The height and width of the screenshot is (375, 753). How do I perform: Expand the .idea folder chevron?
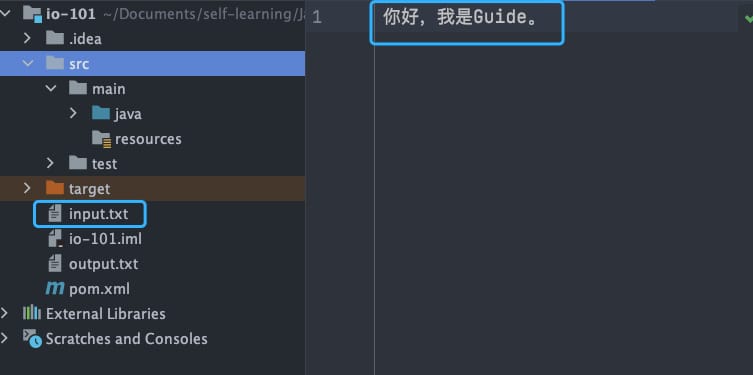click(x=27, y=38)
